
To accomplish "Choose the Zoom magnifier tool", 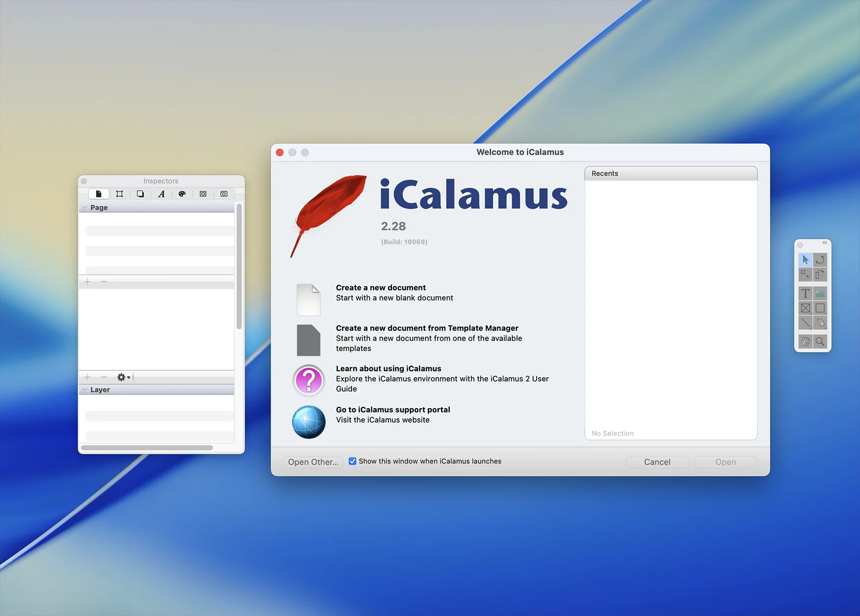I will [820, 341].
